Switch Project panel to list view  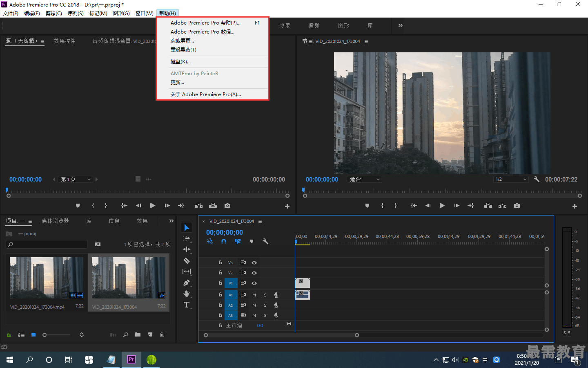(21, 335)
